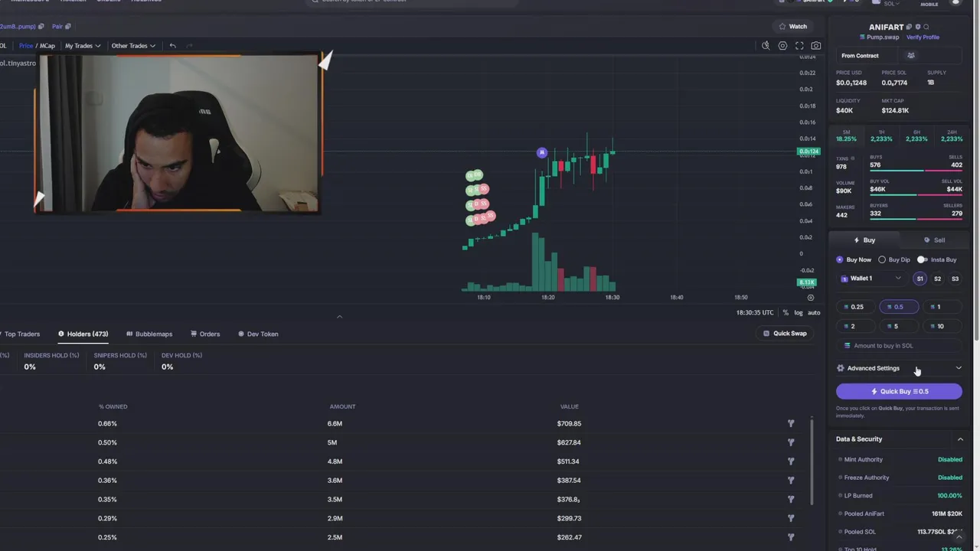
Task: Click Quick Buy 0.5 button
Action: [x=899, y=391]
